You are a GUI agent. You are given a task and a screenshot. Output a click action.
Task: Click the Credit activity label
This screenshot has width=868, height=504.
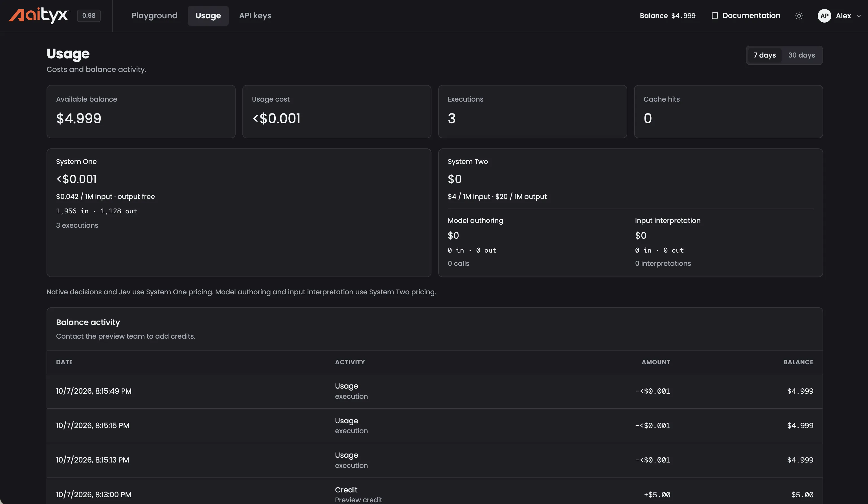click(346, 490)
